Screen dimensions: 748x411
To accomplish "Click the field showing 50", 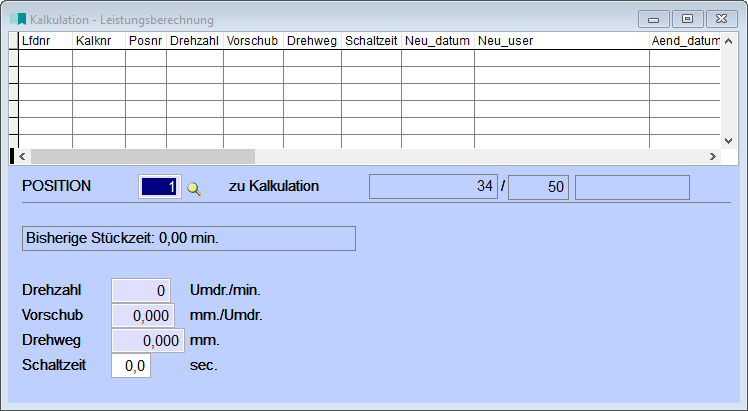I will [x=539, y=186].
